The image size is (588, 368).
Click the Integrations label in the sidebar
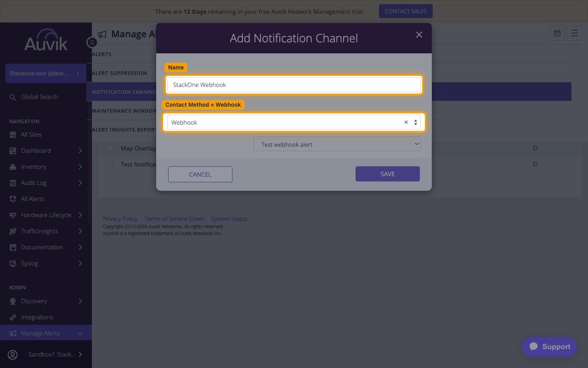click(37, 317)
